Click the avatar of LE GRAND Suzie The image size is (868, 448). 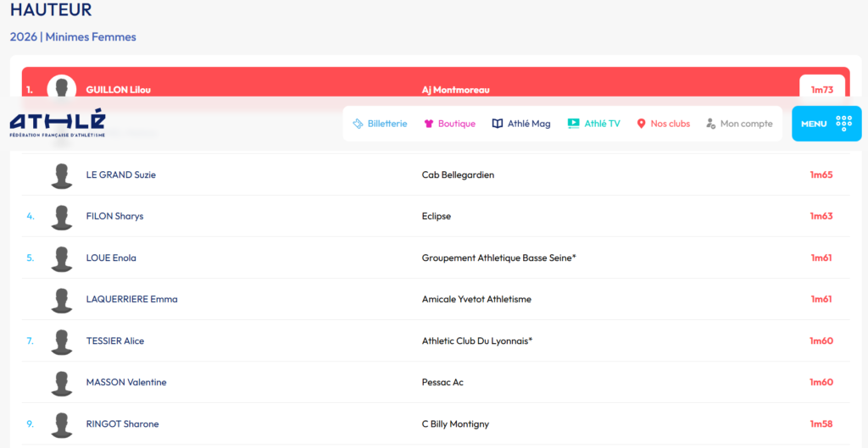click(x=61, y=175)
